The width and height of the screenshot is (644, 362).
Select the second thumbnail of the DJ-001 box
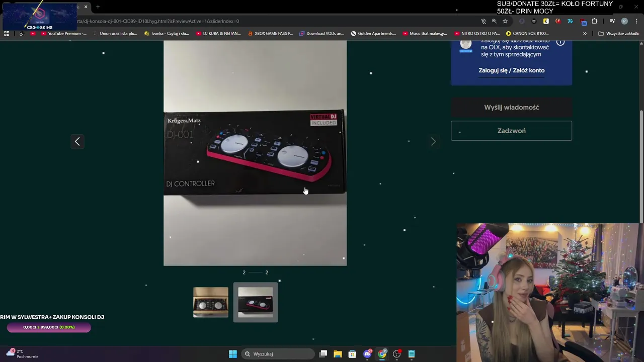(x=256, y=302)
